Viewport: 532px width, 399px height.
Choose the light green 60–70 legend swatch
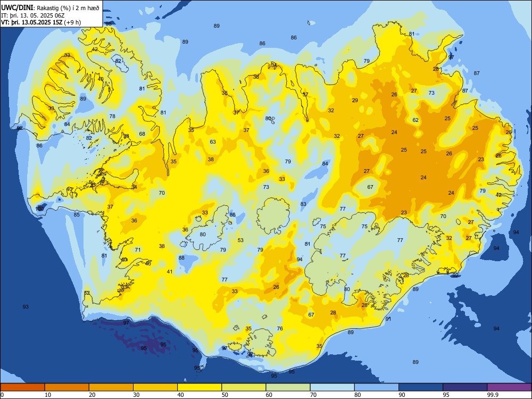[288, 387]
